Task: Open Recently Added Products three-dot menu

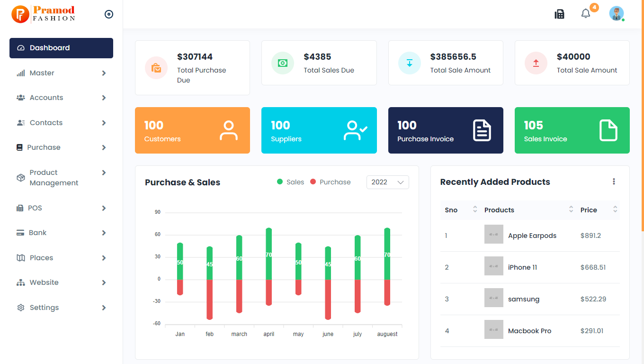Action: 614,182
